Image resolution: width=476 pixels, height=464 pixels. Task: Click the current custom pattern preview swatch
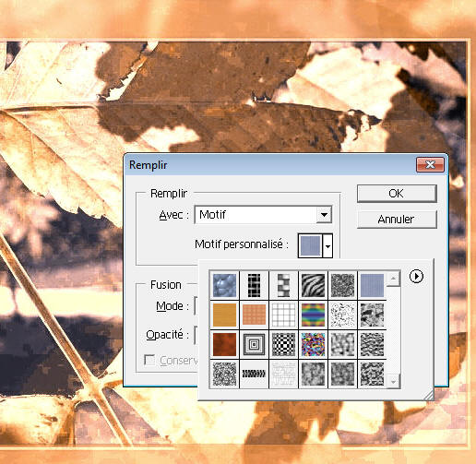310,245
